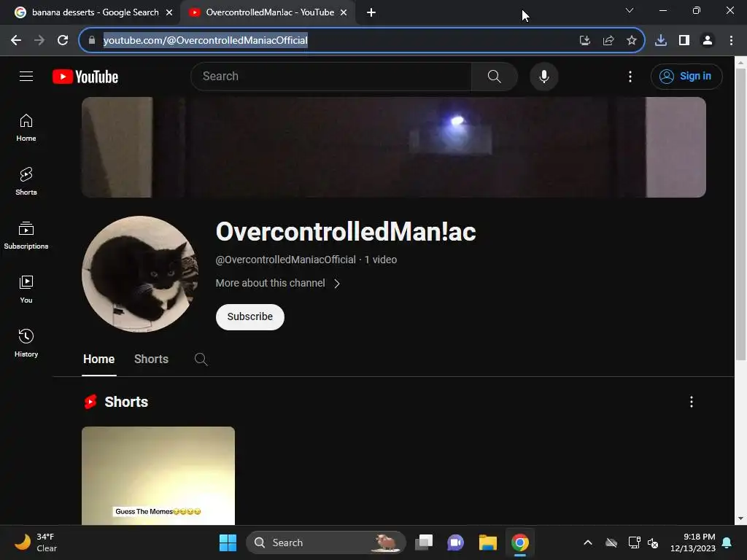The image size is (747, 560).
Task: Select the address bar URL
Action: click(x=205, y=40)
